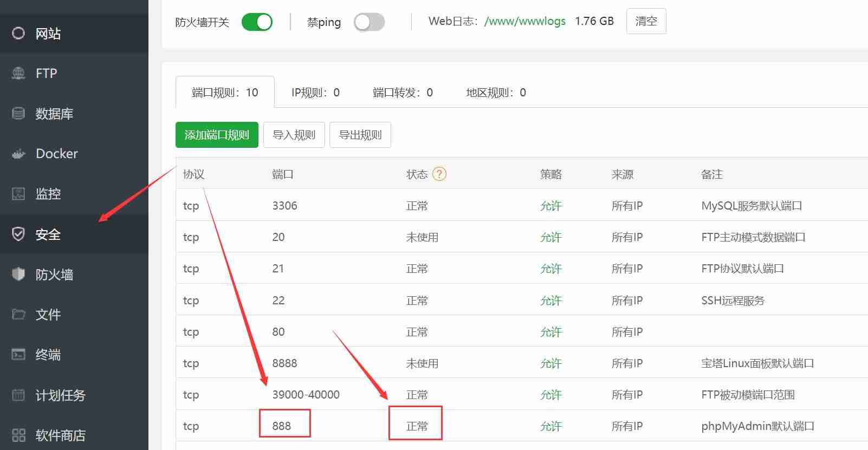The image size is (868, 450).
Task: Open the FTP globe icon in sidebar
Action: tap(18, 73)
